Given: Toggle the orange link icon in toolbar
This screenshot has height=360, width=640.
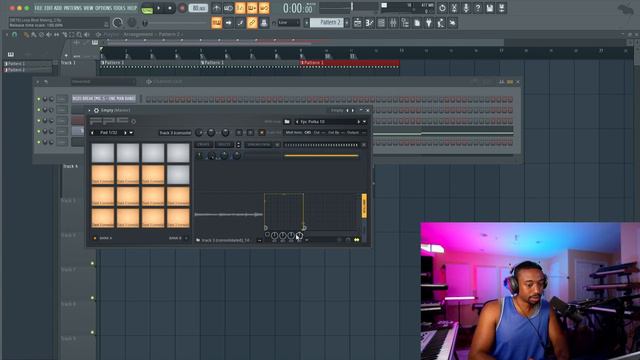Looking at the screenshot, I should (252, 23).
